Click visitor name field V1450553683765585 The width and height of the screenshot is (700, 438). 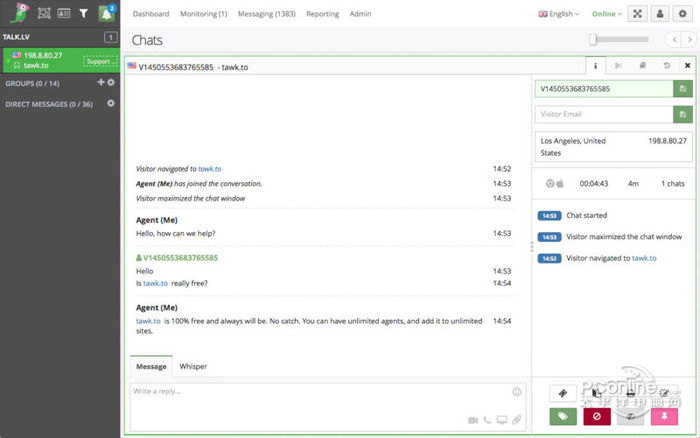(604, 89)
